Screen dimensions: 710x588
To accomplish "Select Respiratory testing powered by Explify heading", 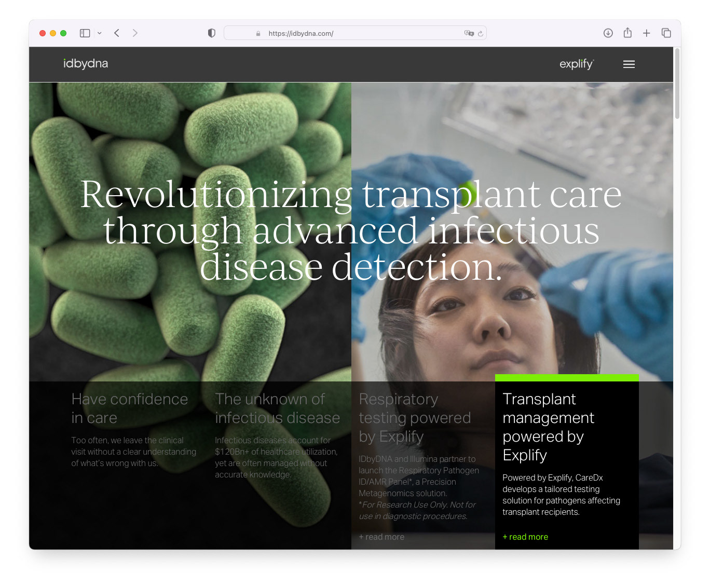I will pos(415,418).
